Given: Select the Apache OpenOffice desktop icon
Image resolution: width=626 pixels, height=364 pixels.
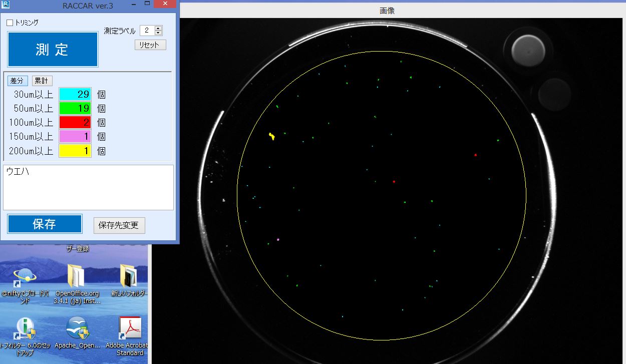Looking at the screenshot, I should (x=77, y=333).
